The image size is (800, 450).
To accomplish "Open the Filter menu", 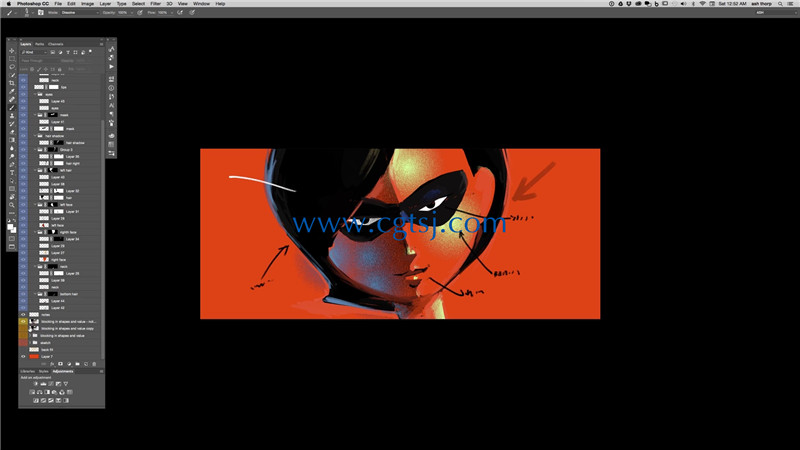I will [x=156, y=4].
